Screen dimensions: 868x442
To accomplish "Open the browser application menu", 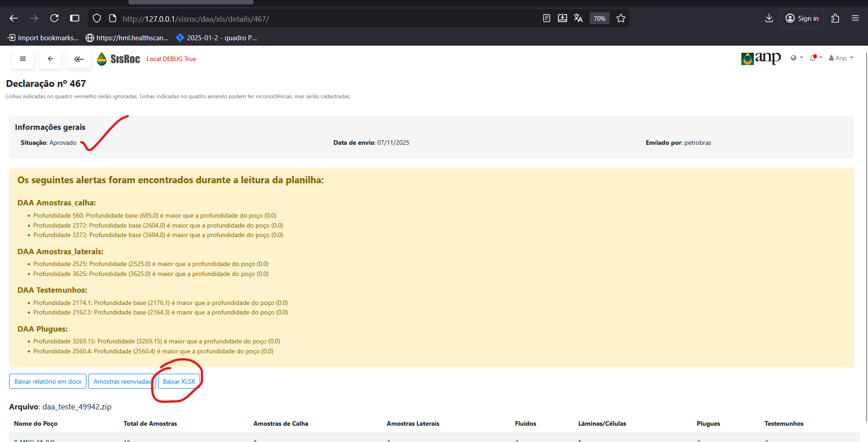I will (x=855, y=19).
